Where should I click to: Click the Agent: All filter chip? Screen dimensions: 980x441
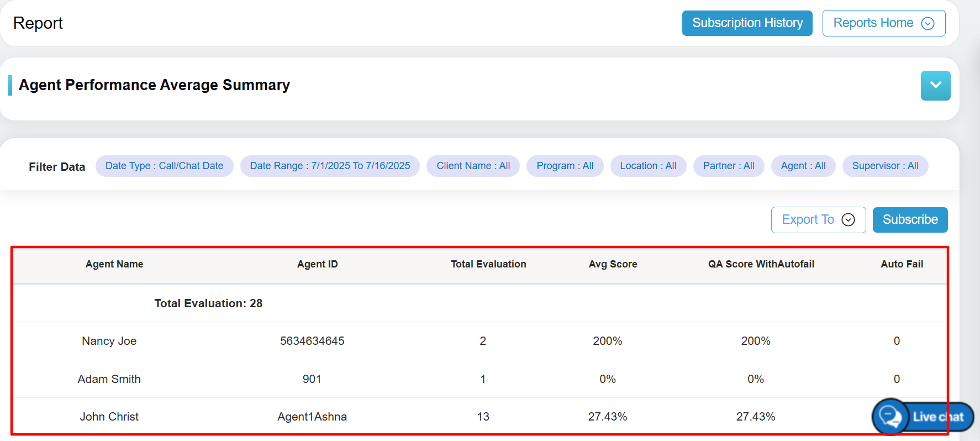tap(803, 166)
